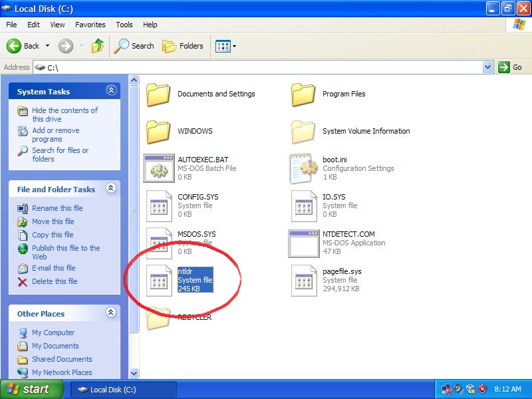Image resolution: width=532 pixels, height=399 pixels.
Task: Select the IO.SYS file icon
Action: pyautogui.click(x=304, y=205)
